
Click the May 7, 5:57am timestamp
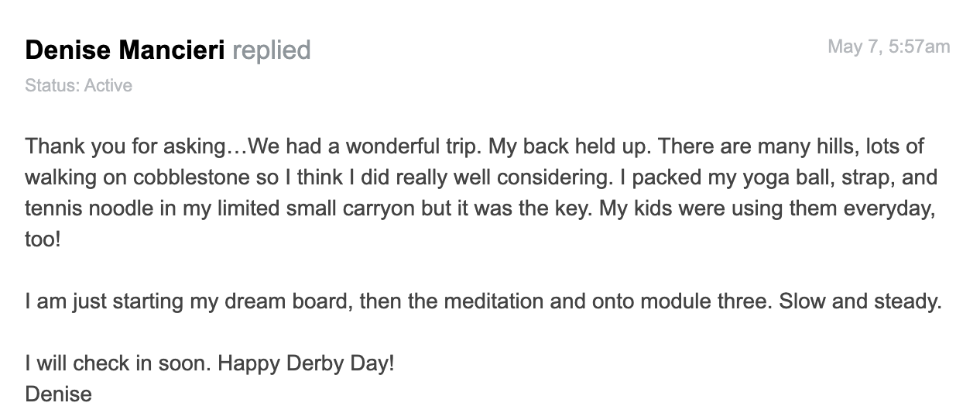(x=889, y=46)
